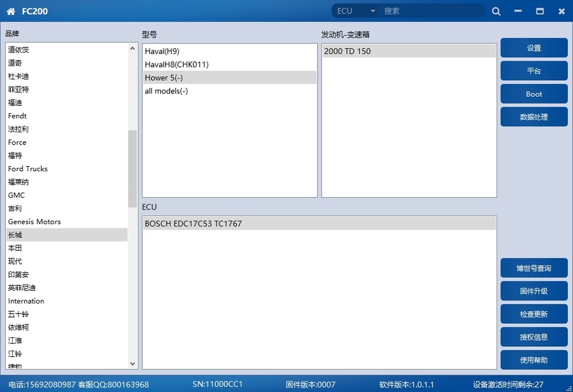Select brand 印第安
Screen dimensions: 573x392
[67, 274]
